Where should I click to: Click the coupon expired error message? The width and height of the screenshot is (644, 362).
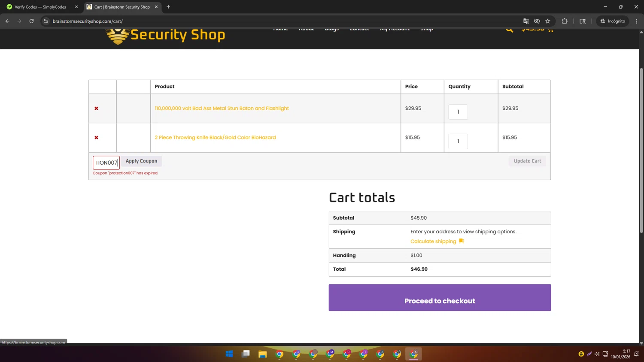(x=125, y=173)
